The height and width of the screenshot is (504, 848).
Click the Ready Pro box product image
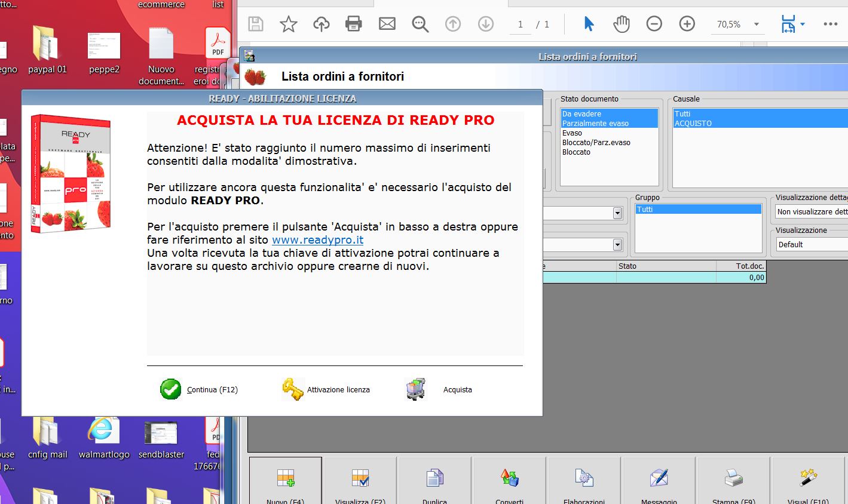pyautogui.click(x=71, y=174)
